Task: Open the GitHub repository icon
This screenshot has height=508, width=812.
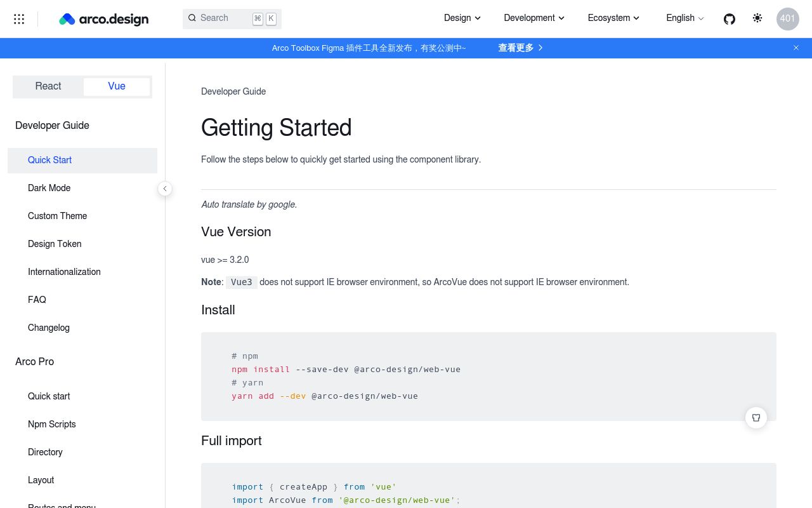Action: point(730,19)
